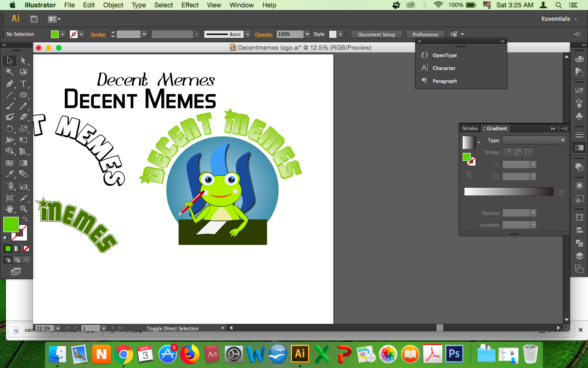Choose the Blend tool
The width and height of the screenshot is (588, 368).
tap(23, 174)
